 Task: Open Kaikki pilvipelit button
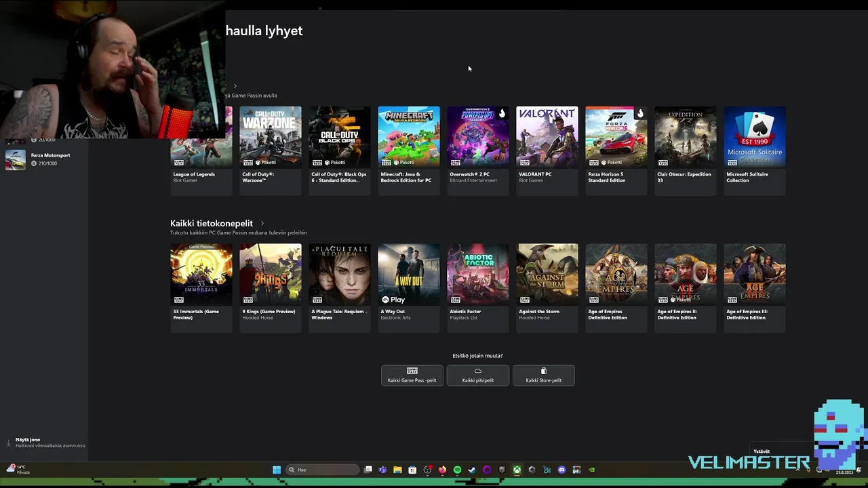478,375
